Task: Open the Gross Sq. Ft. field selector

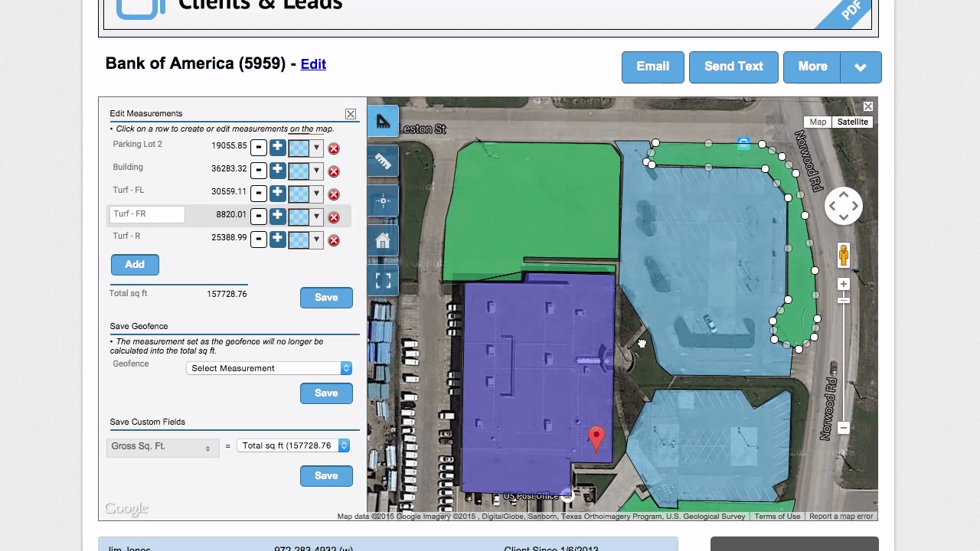Action: point(162,447)
